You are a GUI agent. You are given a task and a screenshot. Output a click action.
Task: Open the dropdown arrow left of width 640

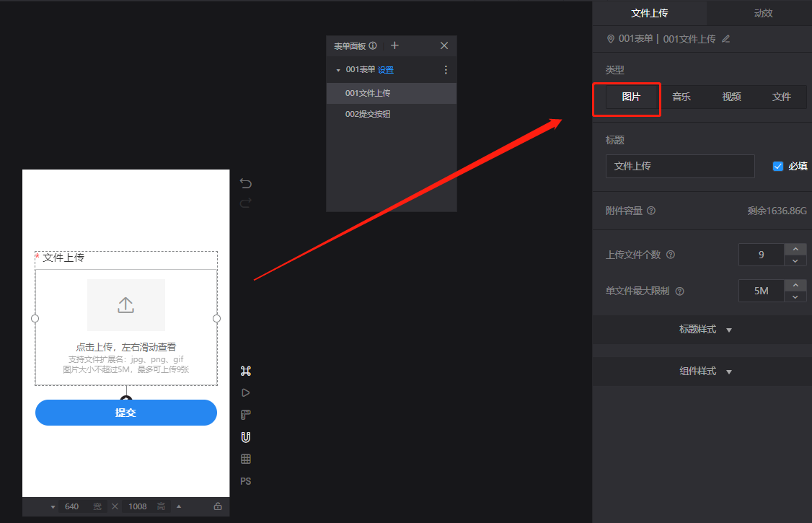53,507
